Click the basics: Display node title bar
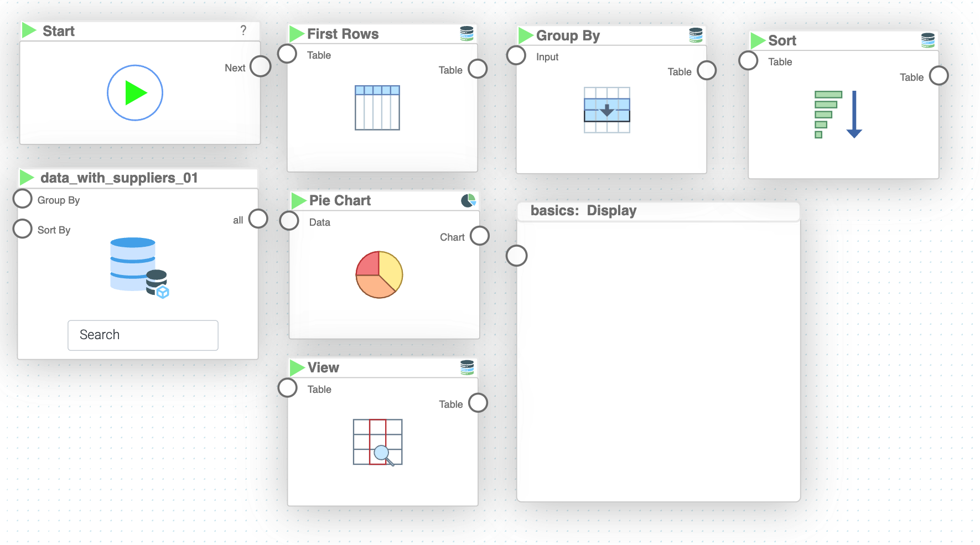This screenshot has width=980, height=545. (x=657, y=211)
